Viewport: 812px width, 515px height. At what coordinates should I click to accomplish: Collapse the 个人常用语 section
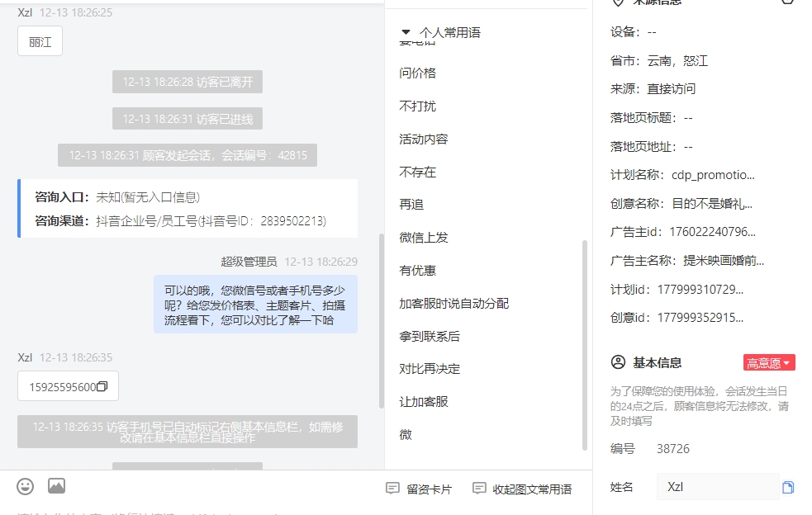point(406,32)
